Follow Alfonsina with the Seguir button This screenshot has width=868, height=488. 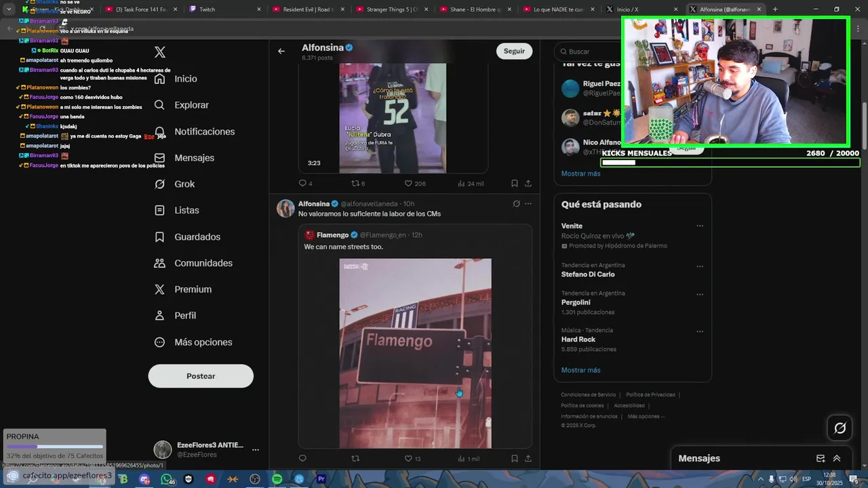[514, 51]
